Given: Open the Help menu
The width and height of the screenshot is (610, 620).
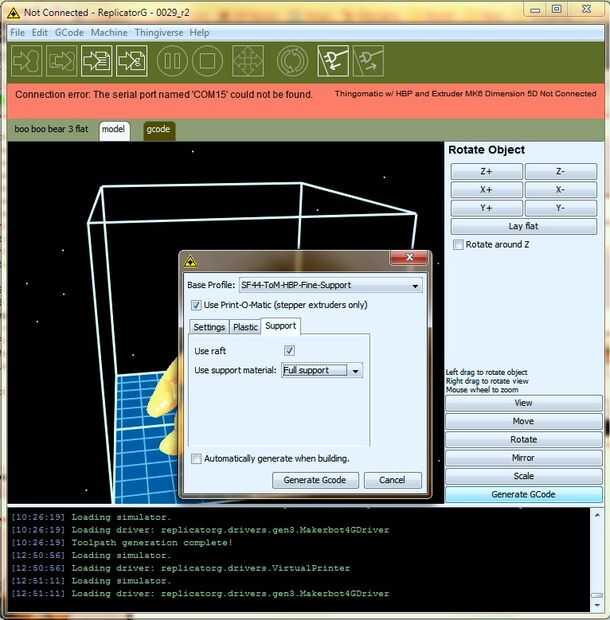Looking at the screenshot, I should coord(199,33).
